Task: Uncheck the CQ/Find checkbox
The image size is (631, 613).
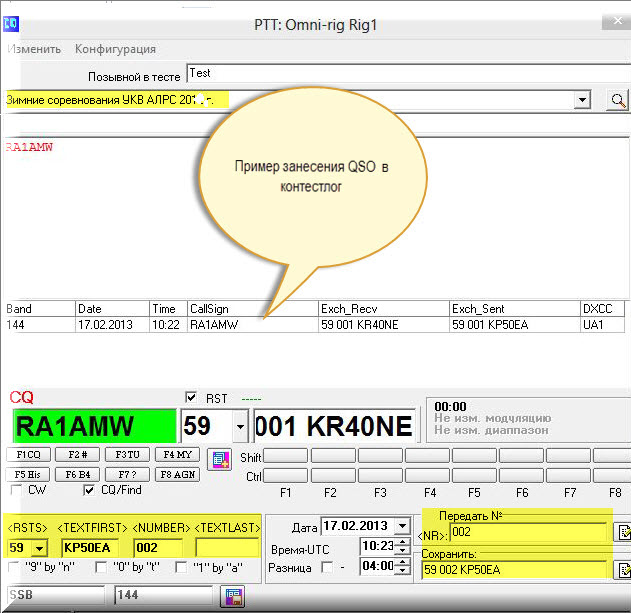Action: coord(90,491)
